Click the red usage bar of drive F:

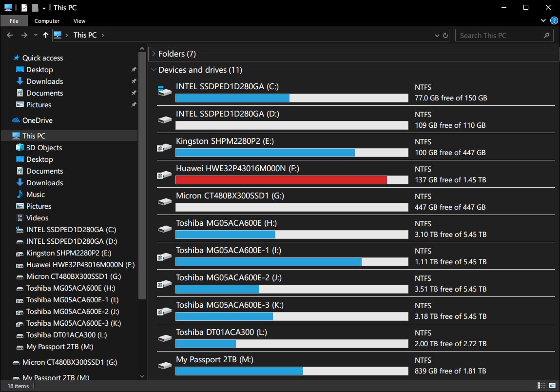[281, 180]
